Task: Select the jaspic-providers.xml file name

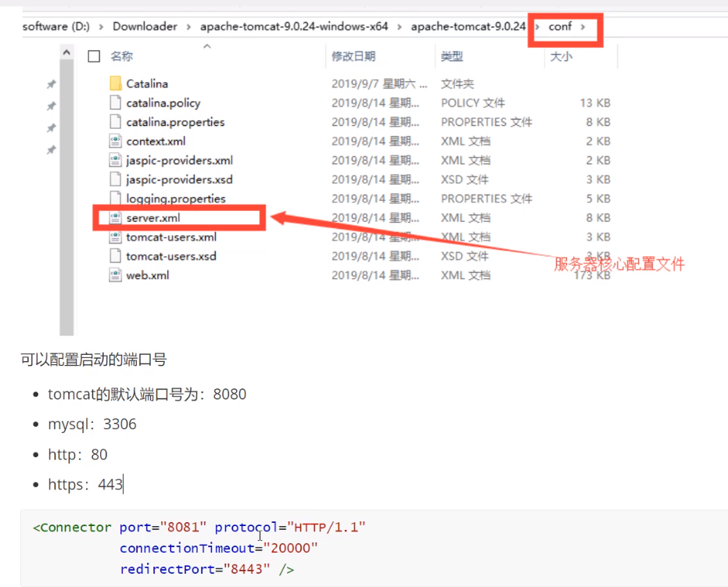Action: tap(179, 160)
